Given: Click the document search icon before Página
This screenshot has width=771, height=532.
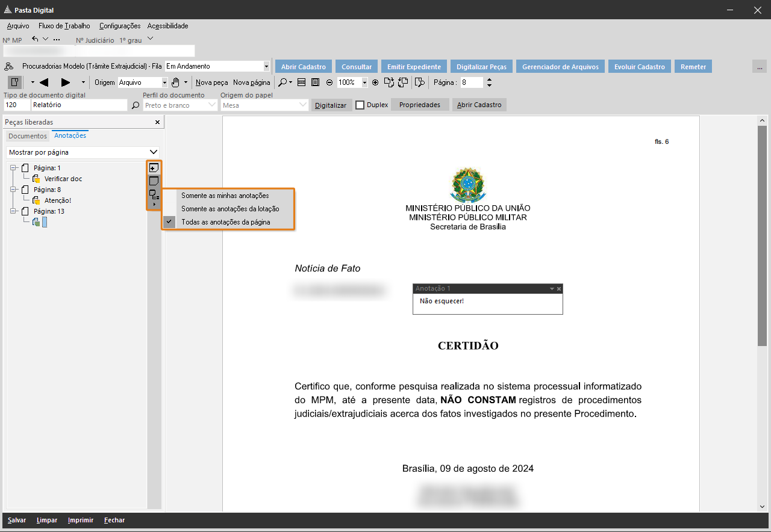Looking at the screenshot, I should 420,82.
